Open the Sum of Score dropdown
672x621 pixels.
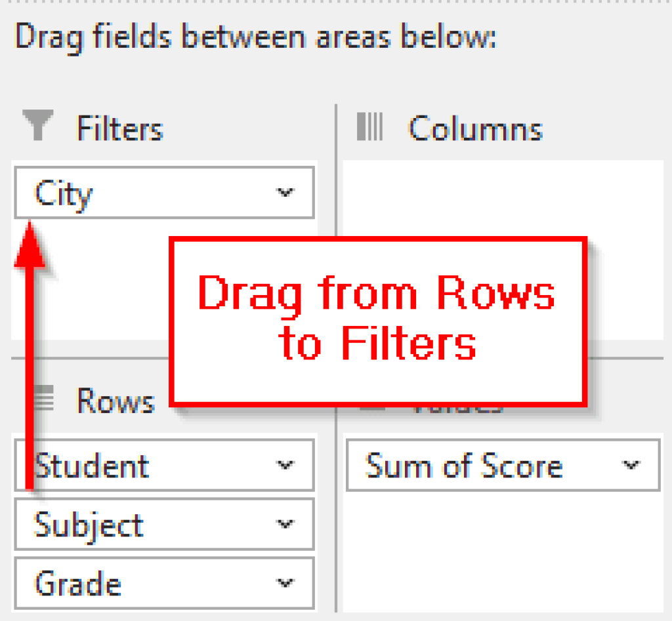click(631, 466)
